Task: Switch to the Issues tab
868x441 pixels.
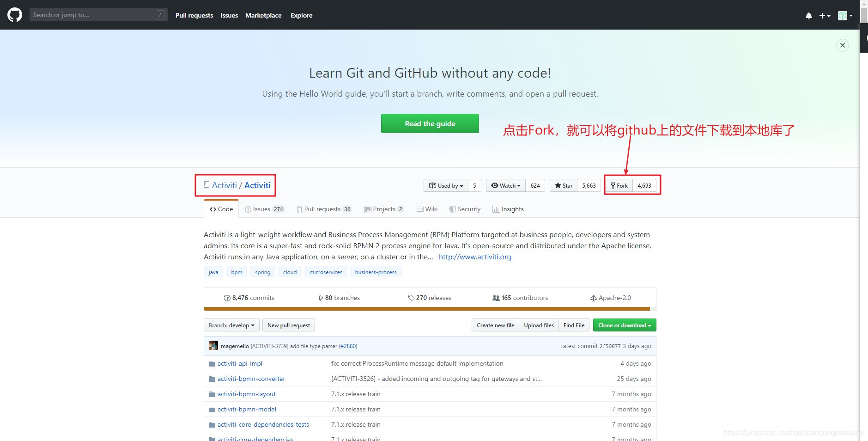Action: (265, 209)
